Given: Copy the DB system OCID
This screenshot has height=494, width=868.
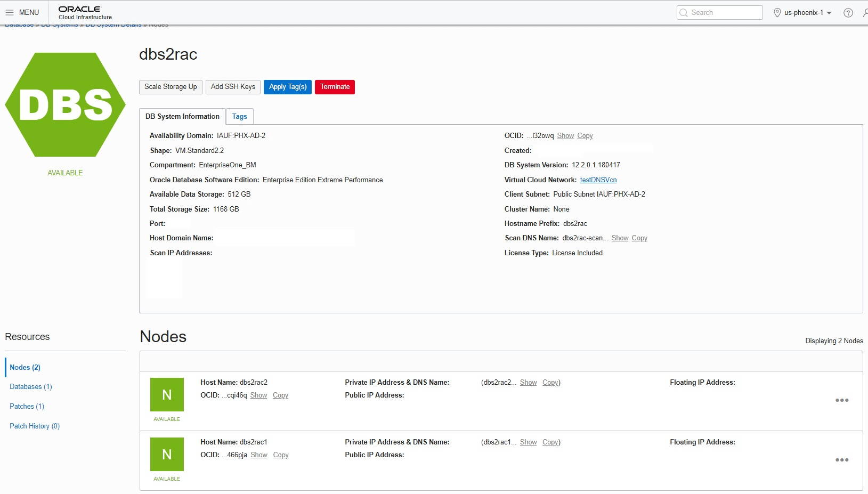Looking at the screenshot, I should point(585,136).
